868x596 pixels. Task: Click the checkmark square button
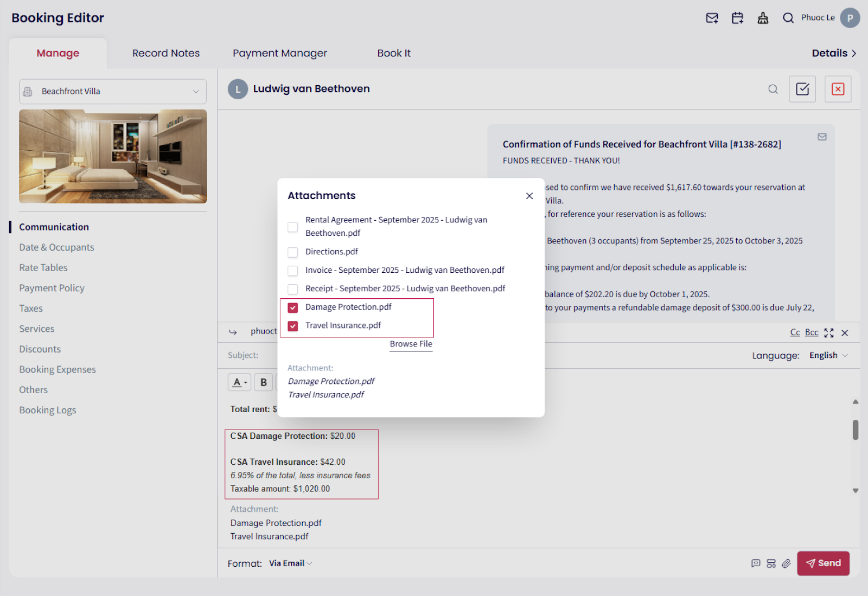[802, 89]
